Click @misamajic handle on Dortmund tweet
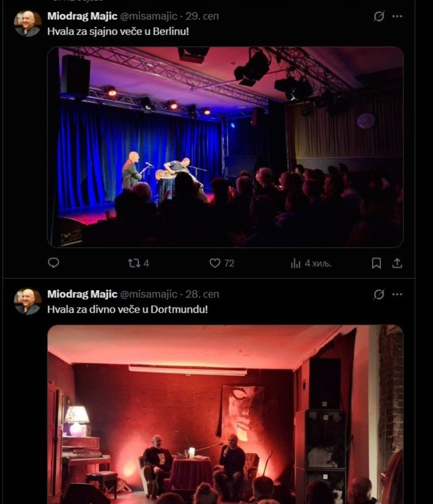433x504 pixels. tap(148, 294)
